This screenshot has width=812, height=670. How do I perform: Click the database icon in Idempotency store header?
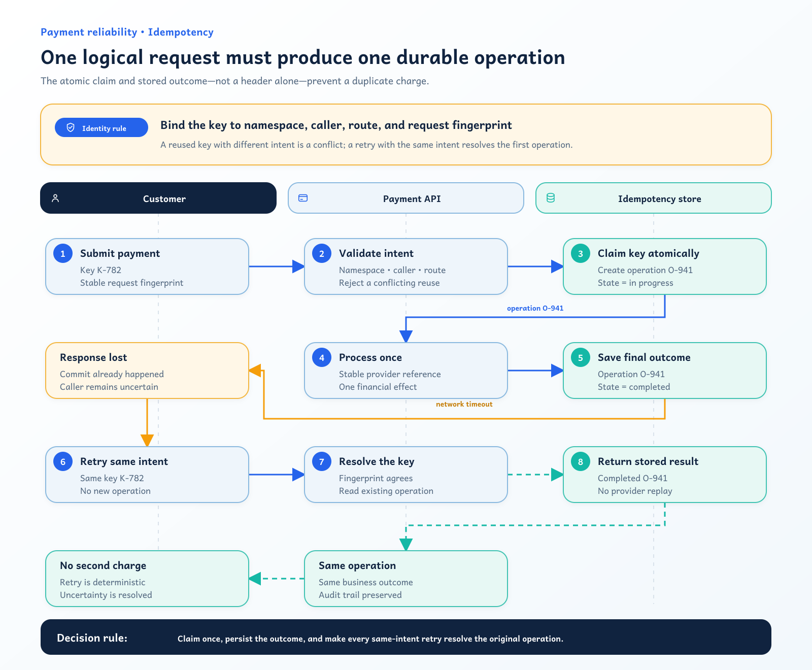[551, 198]
